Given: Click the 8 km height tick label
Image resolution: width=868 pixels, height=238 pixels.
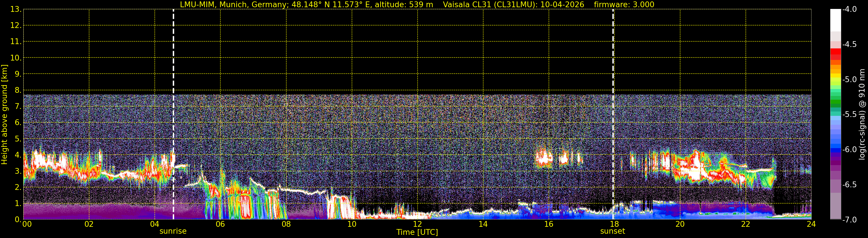Looking at the screenshot, I should pyautogui.click(x=17, y=90).
